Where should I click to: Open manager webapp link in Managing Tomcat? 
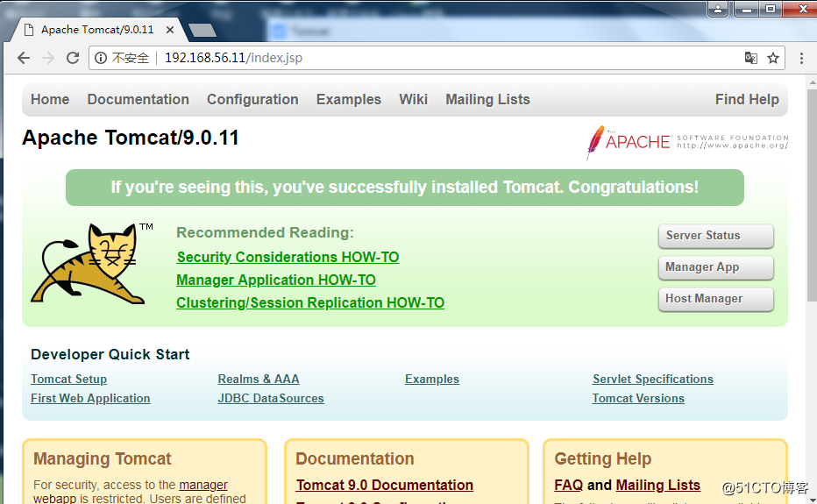point(203,486)
